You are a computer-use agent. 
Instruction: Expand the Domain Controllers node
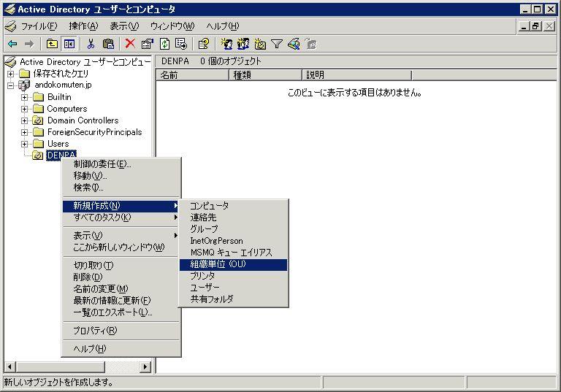(24, 120)
